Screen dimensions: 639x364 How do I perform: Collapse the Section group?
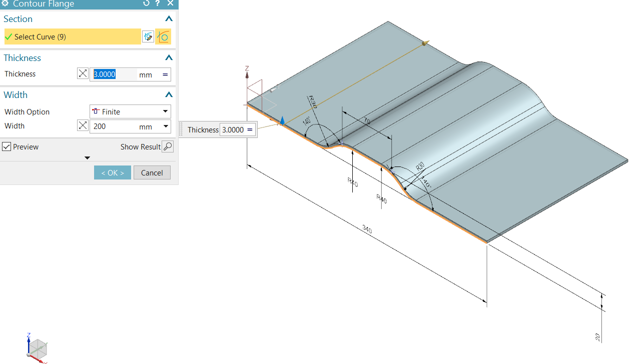pyautogui.click(x=169, y=18)
